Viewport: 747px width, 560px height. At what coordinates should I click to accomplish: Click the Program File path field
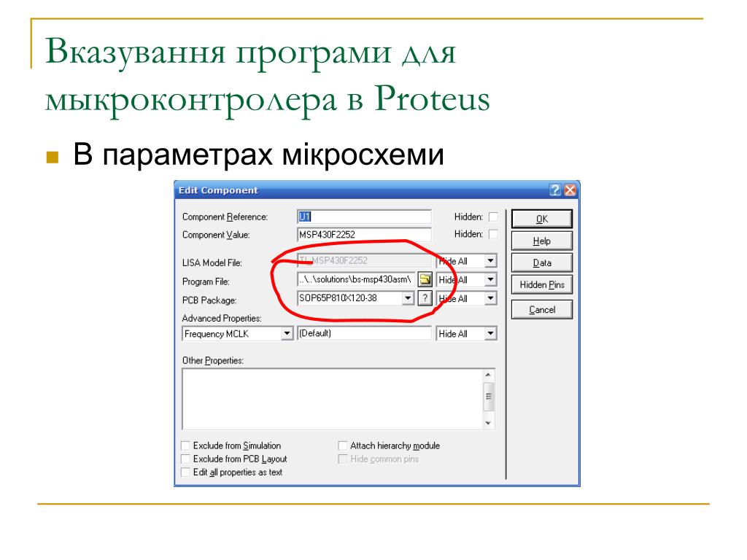tap(356, 279)
